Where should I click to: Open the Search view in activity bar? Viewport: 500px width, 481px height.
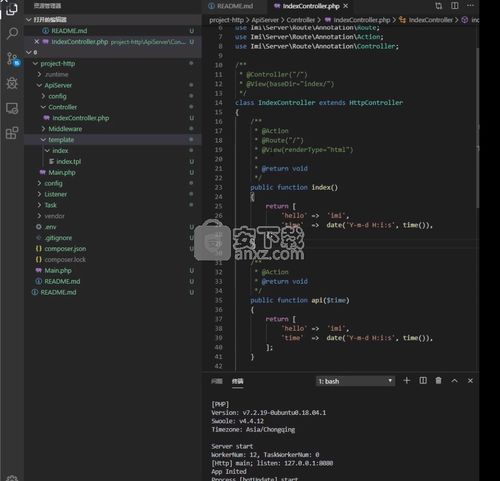pos(12,33)
